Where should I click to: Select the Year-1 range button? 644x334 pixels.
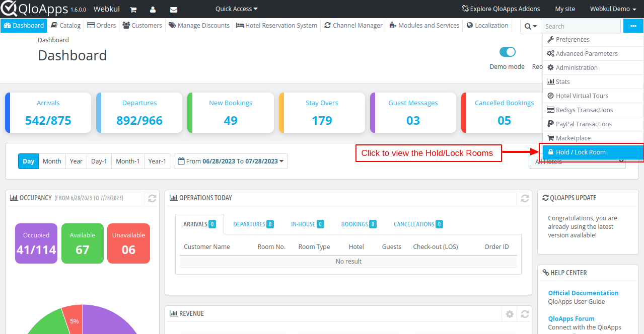point(157,161)
